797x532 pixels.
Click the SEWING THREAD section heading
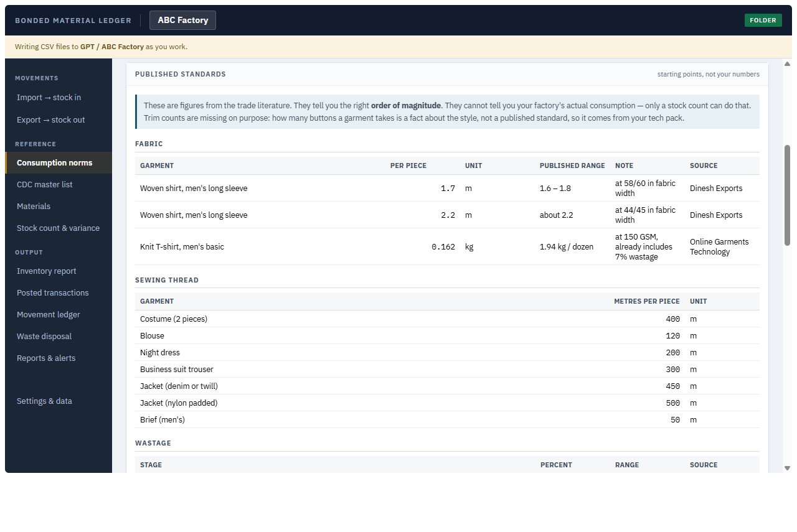(167, 280)
